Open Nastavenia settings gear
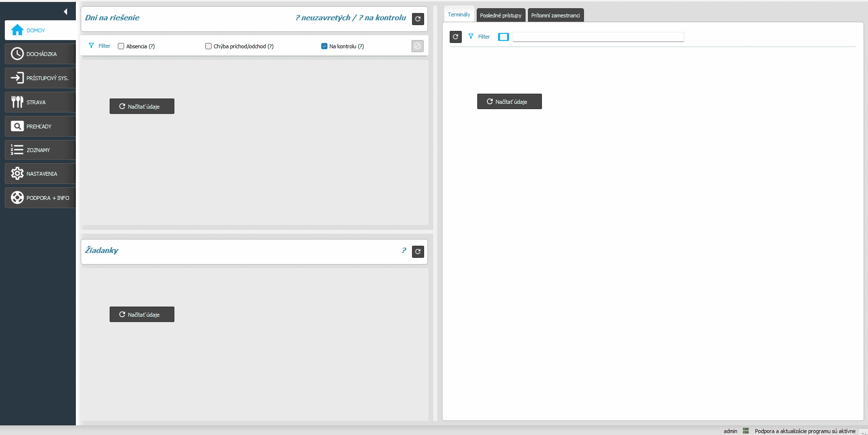868x435 pixels. point(17,174)
